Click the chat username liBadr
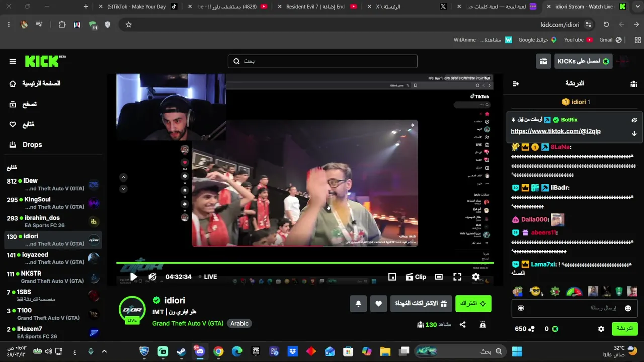Viewport: 644px width, 362px height. (560, 188)
